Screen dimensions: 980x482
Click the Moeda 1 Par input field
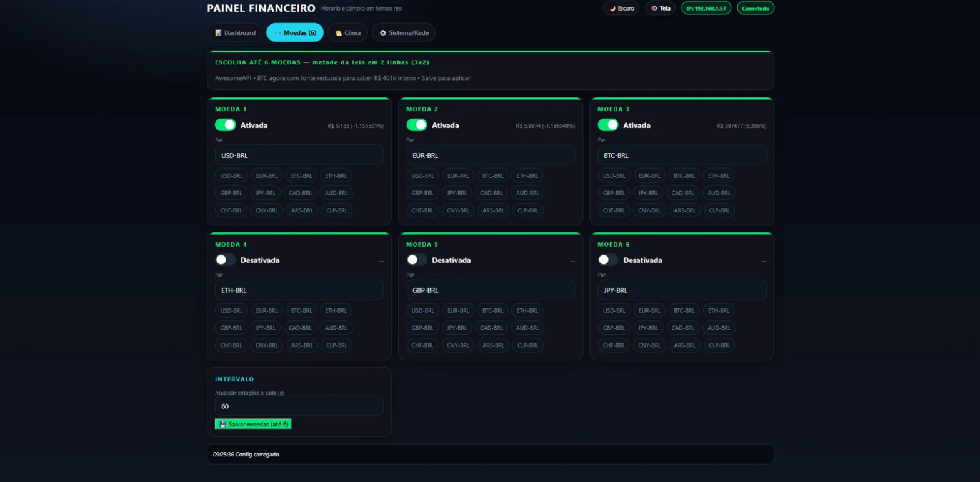click(x=299, y=155)
